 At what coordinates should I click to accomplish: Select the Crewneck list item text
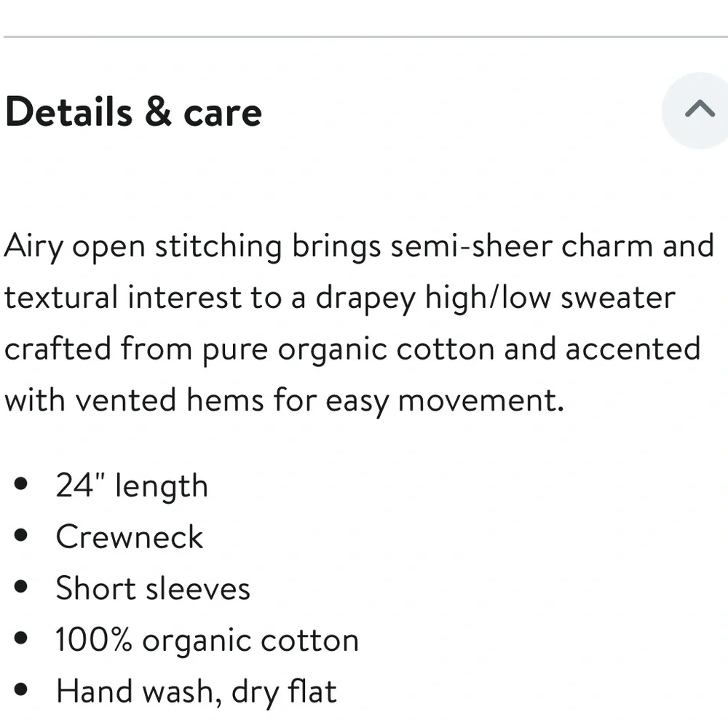pos(130,537)
